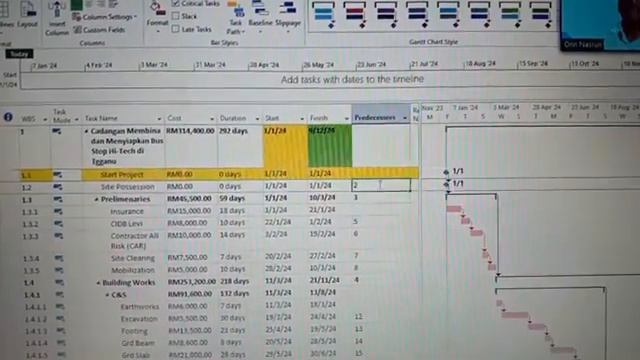Click the Insert Column ribbon icon
Screen dimensions: 640x360
click(57, 18)
